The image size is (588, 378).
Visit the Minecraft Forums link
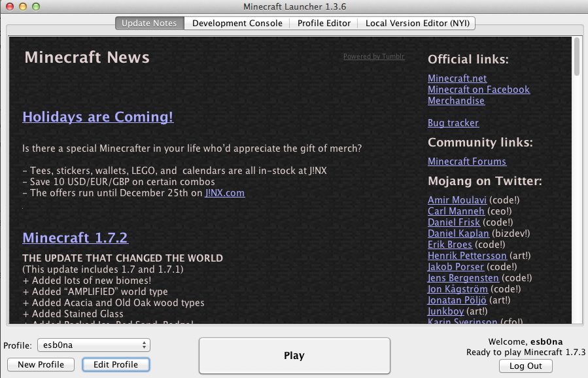click(x=467, y=162)
